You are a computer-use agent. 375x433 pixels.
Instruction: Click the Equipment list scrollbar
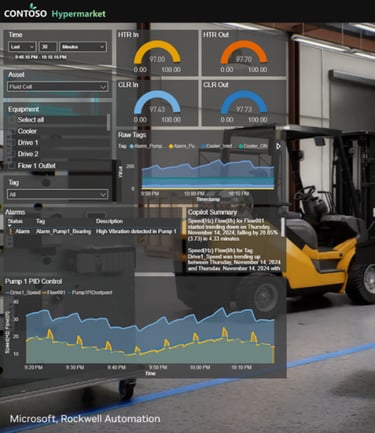[108, 123]
